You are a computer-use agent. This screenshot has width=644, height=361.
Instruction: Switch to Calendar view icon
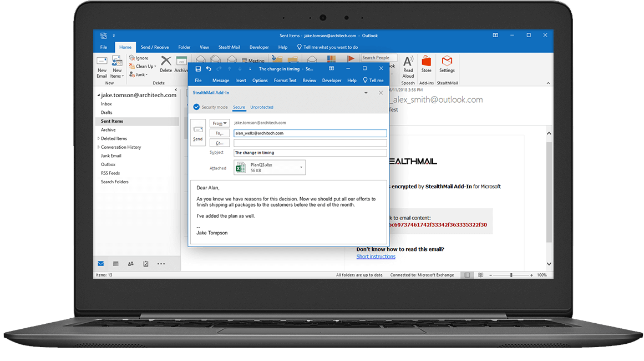[x=116, y=264]
